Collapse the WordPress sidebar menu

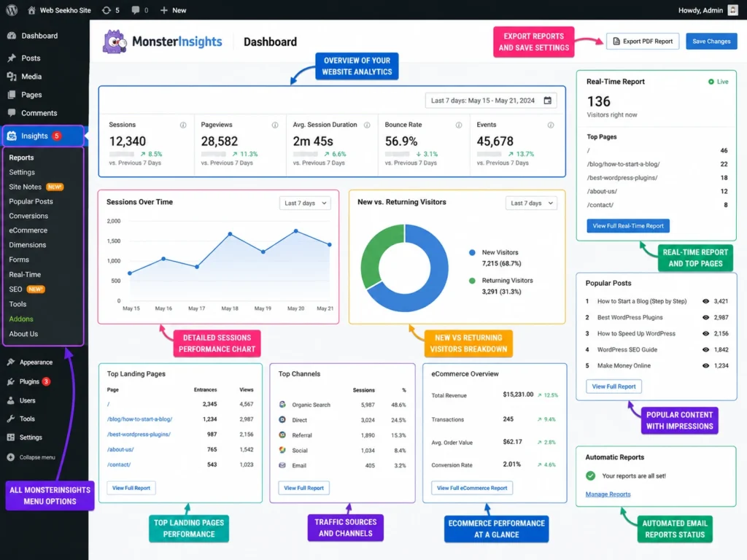[31, 457]
